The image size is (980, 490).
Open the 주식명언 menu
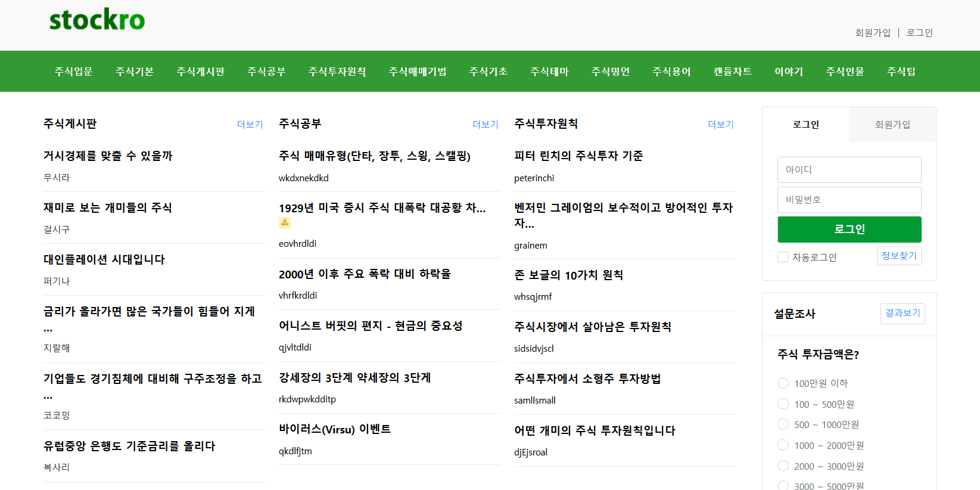pos(611,72)
